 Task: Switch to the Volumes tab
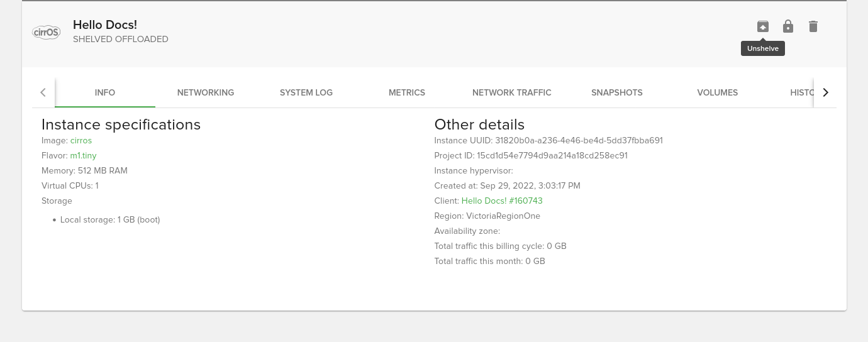pos(717,92)
